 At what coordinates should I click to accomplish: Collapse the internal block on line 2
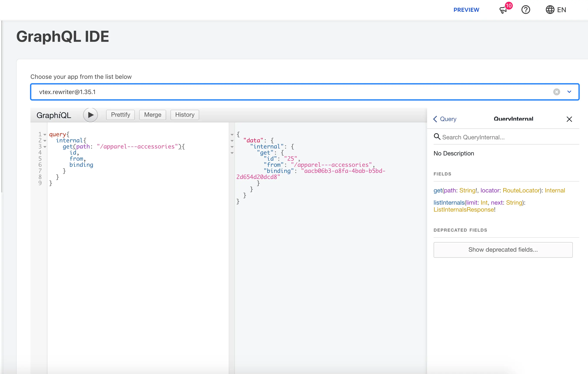(x=45, y=141)
